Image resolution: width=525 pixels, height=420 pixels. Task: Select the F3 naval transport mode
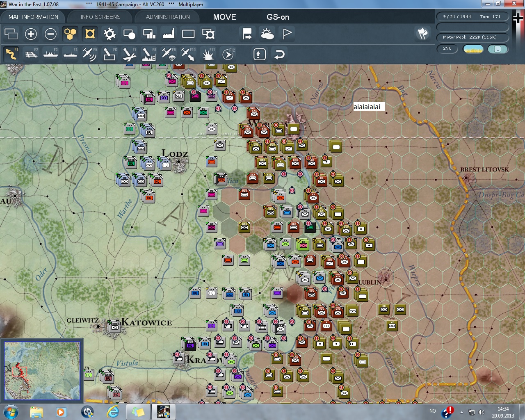(x=50, y=54)
